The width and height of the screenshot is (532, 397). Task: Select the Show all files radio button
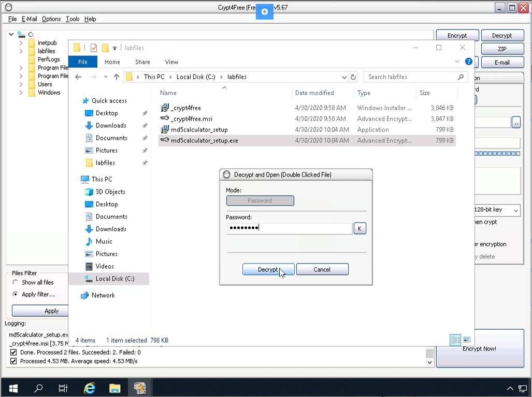click(15, 283)
